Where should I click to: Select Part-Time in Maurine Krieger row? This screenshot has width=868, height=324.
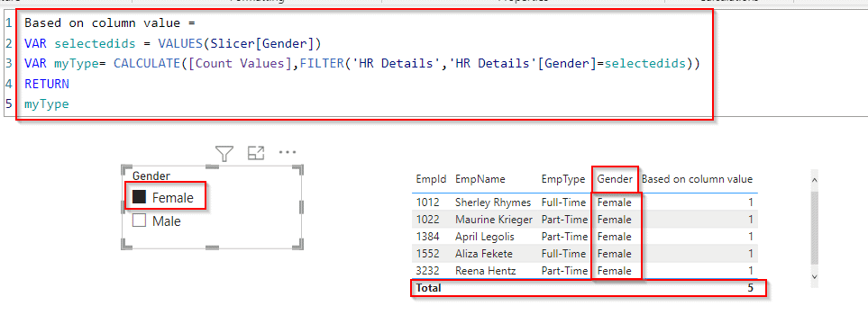coord(564,220)
